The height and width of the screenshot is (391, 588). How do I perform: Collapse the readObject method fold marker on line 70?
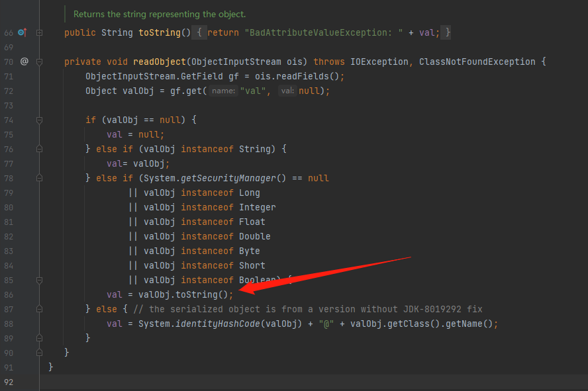click(x=39, y=62)
